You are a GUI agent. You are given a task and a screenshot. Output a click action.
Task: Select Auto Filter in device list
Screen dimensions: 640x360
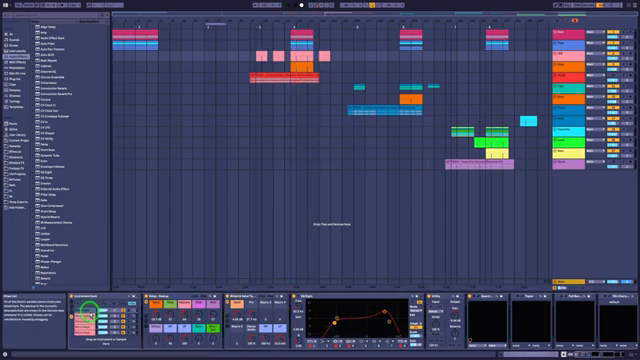(x=48, y=43)
